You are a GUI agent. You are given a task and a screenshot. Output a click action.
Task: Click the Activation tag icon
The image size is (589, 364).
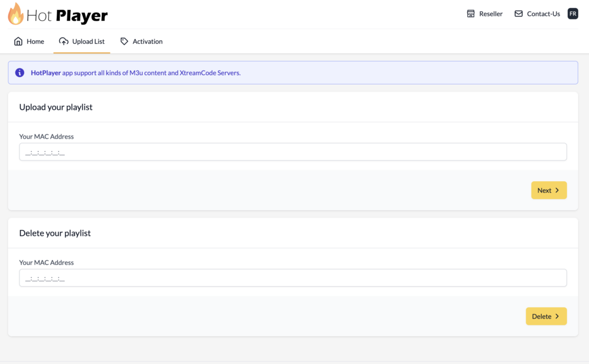coord(124,41)
